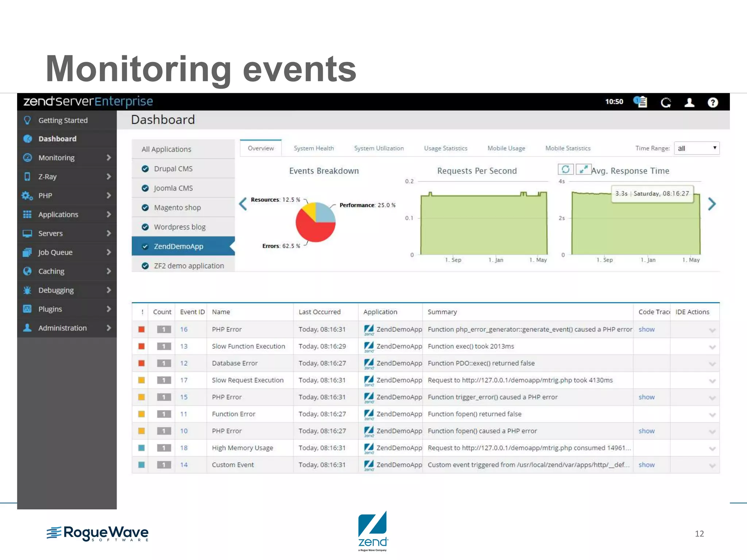This screenshot has width=747, height=560.
Task: Show code trace for event 15
Action: (646, 397)
